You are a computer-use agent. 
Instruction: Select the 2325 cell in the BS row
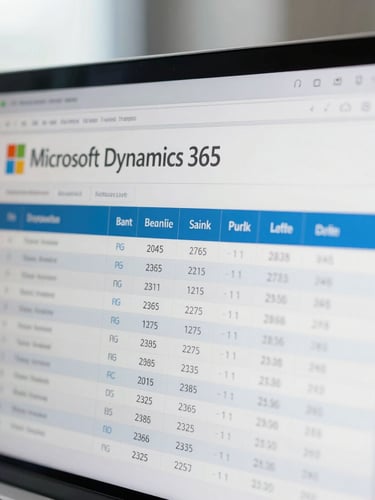(x=185, y=427)
